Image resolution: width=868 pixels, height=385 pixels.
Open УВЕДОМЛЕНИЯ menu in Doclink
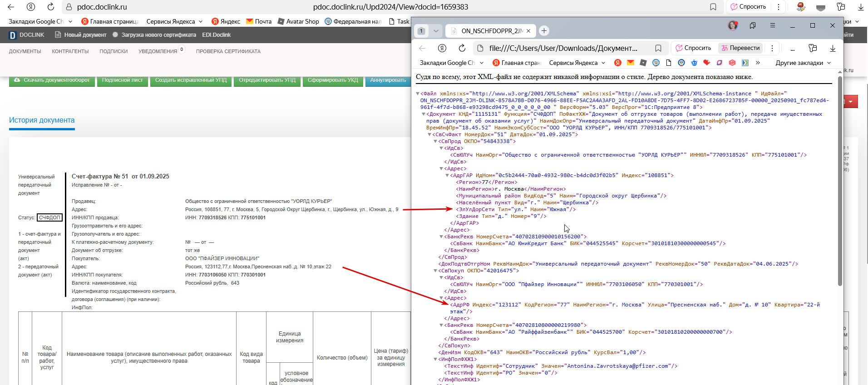coord(158,51)
